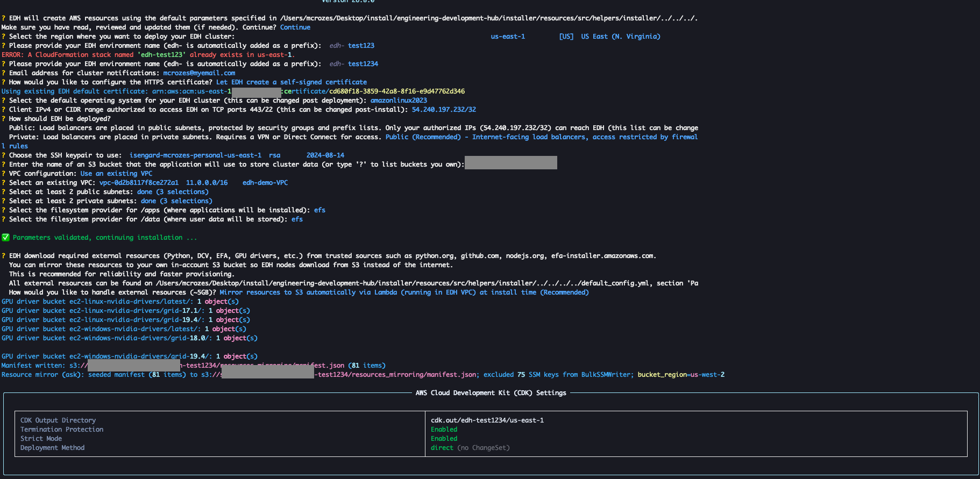
Task: Click 'done (3 selections)' on private subnets line
Action: [176, 201]
